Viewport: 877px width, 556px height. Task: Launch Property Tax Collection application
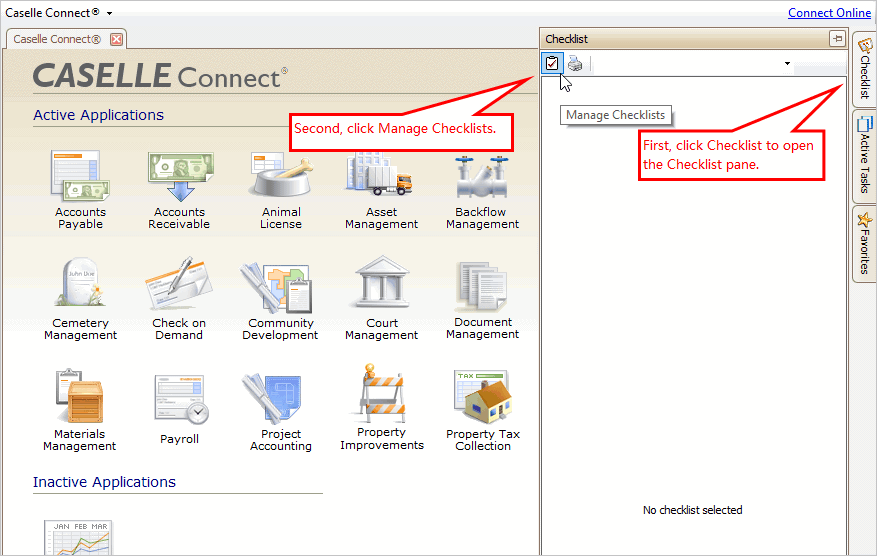(483, 410)
